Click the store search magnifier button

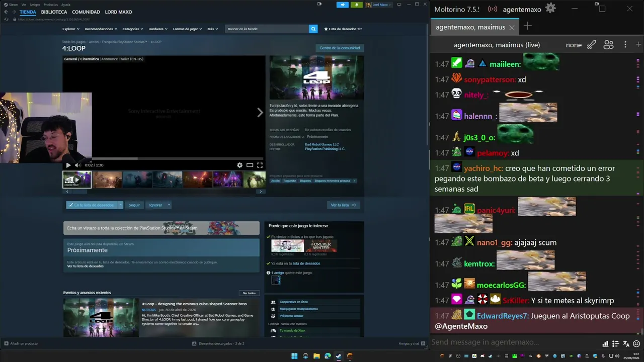313,29
